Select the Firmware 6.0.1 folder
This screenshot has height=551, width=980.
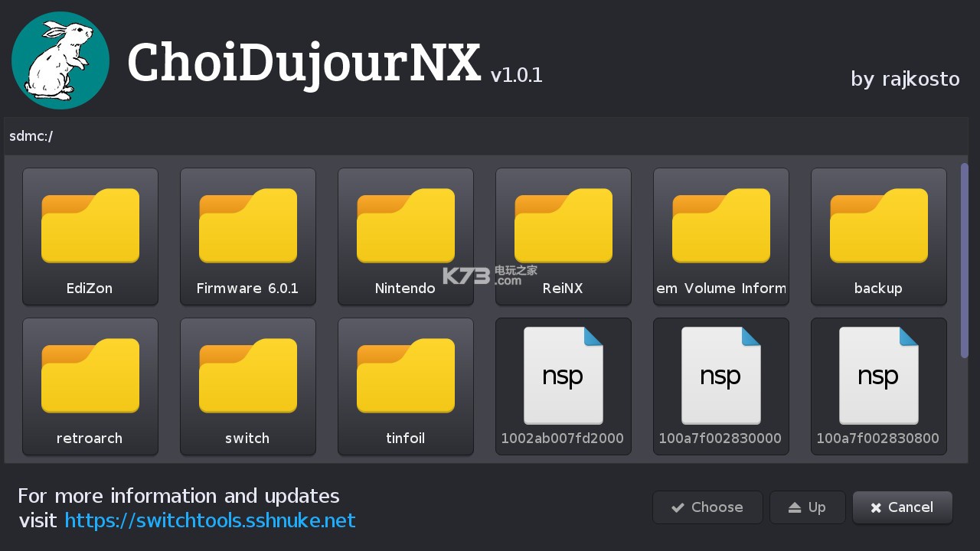point(248,236)
